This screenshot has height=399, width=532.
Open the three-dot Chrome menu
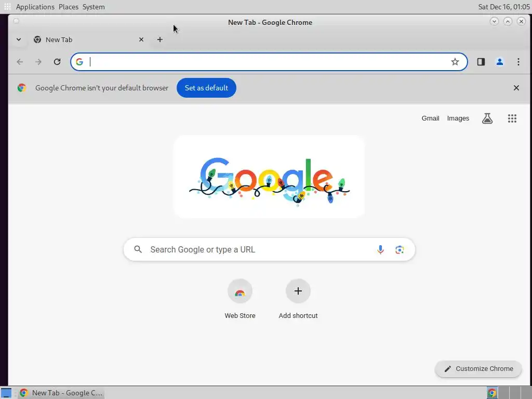518,62
